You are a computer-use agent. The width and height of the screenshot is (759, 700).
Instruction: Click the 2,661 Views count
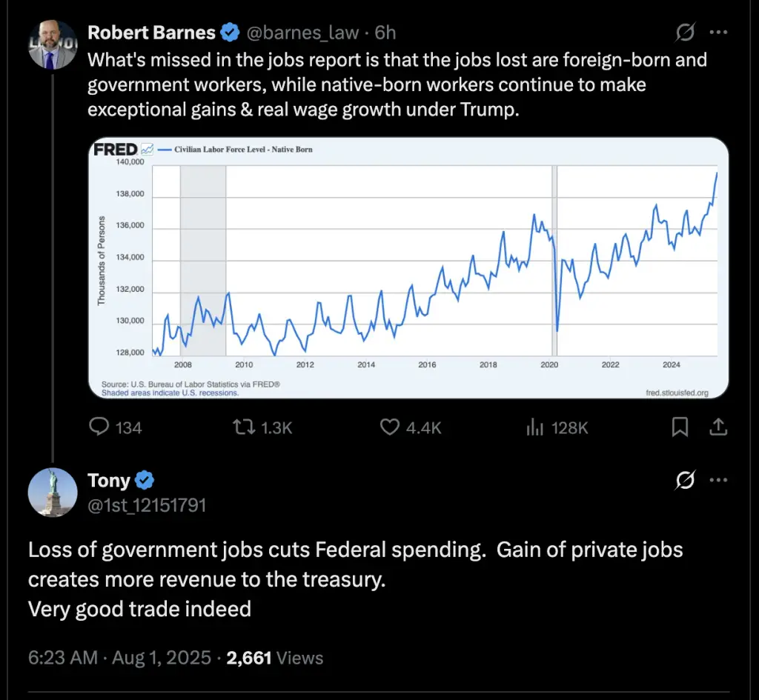click(274, 658)
